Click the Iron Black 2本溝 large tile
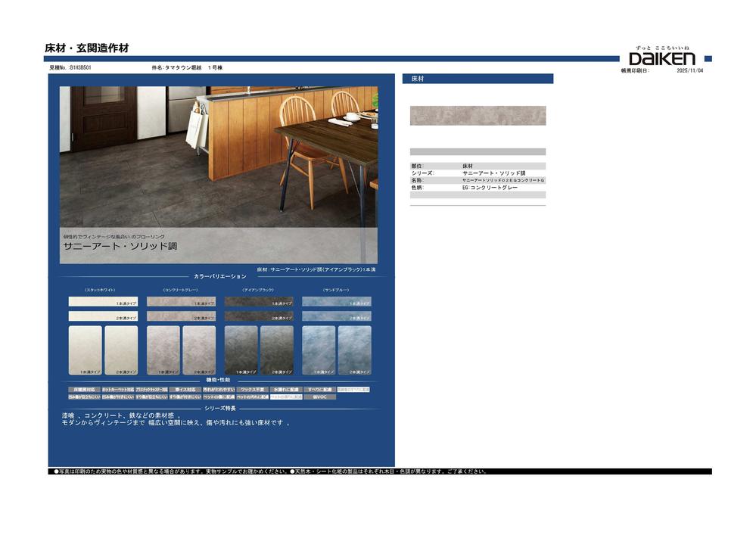This screenshot has width=756, height=535. [277, 350]
